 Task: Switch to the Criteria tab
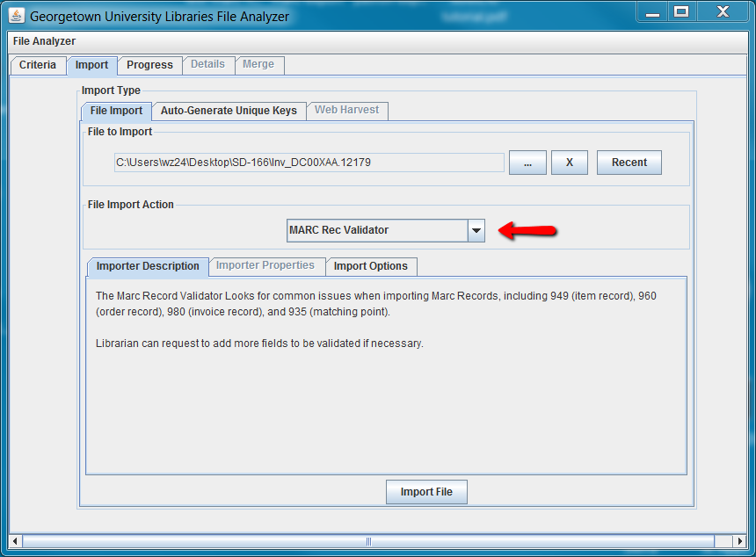tap(38, 65)
